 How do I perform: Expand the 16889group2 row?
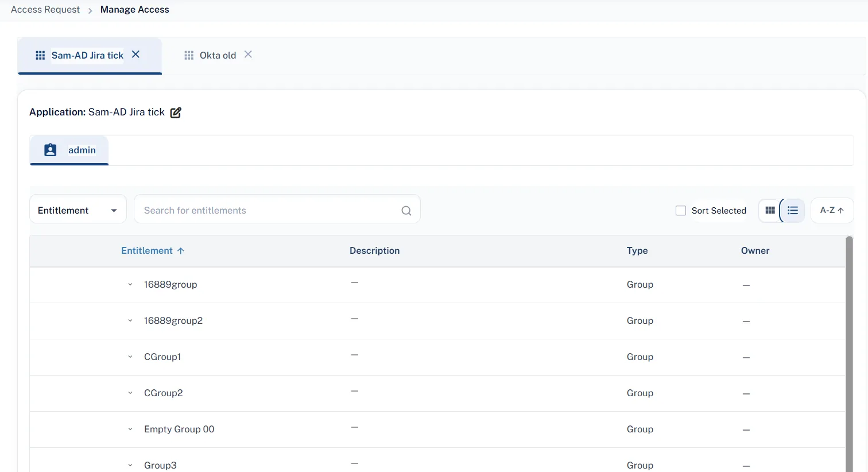coord(130,321)
